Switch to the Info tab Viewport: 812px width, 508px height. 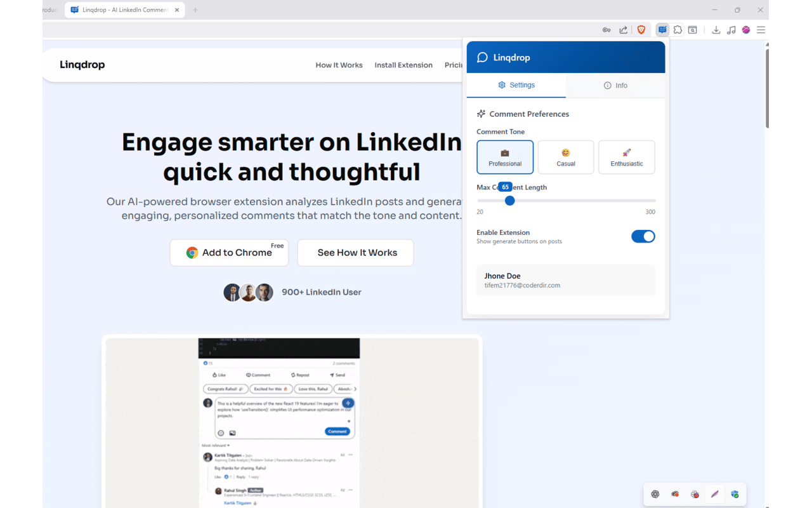tap(615, 85)
